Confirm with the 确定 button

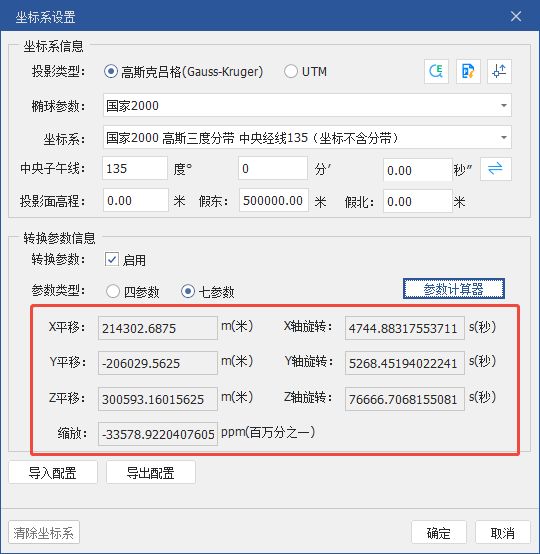439,532
